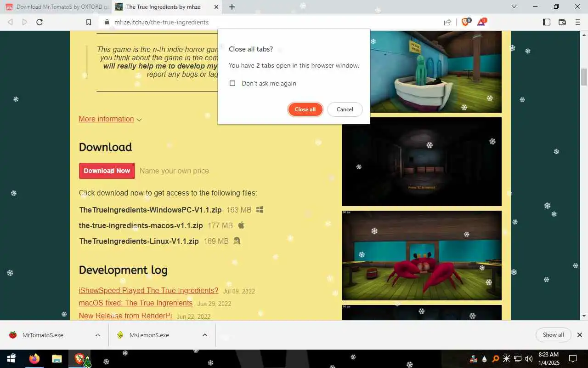Click the taskbar clock showing 8:23 AM

(x=548, y=359)
